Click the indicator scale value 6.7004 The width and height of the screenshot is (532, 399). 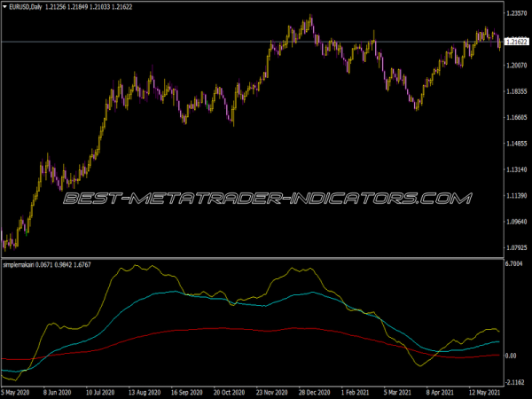tap(514, 264)
